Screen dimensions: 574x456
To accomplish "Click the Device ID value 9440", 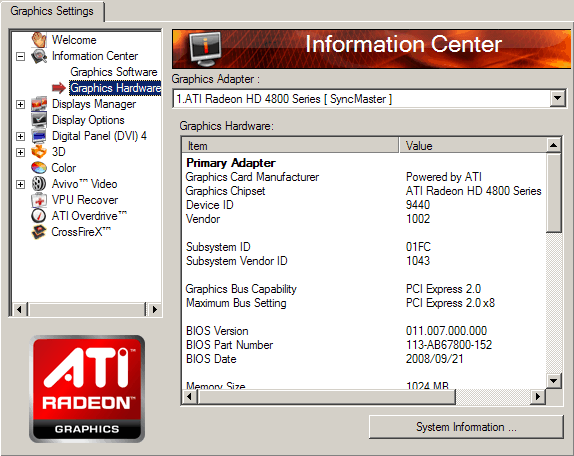I will [x=418, y=205].
